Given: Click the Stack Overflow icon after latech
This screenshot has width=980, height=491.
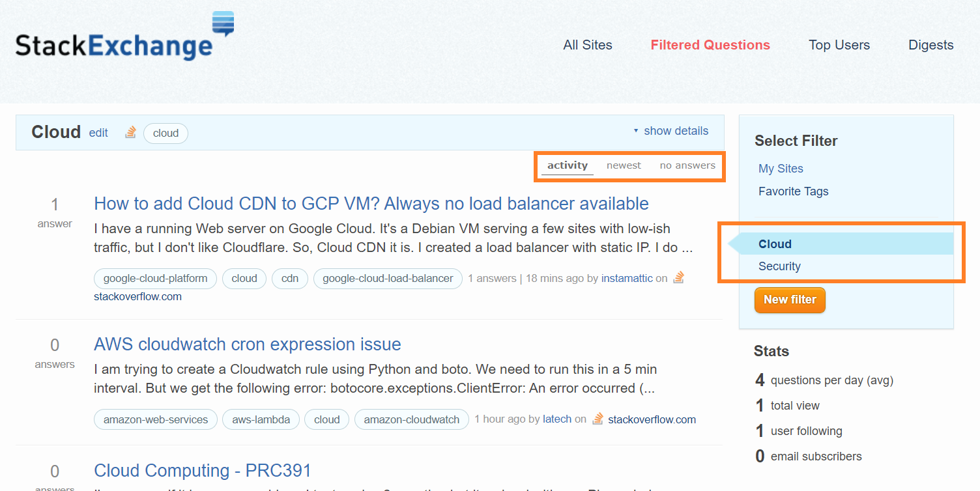Looking at the screenshot, I should coord(598,419).
